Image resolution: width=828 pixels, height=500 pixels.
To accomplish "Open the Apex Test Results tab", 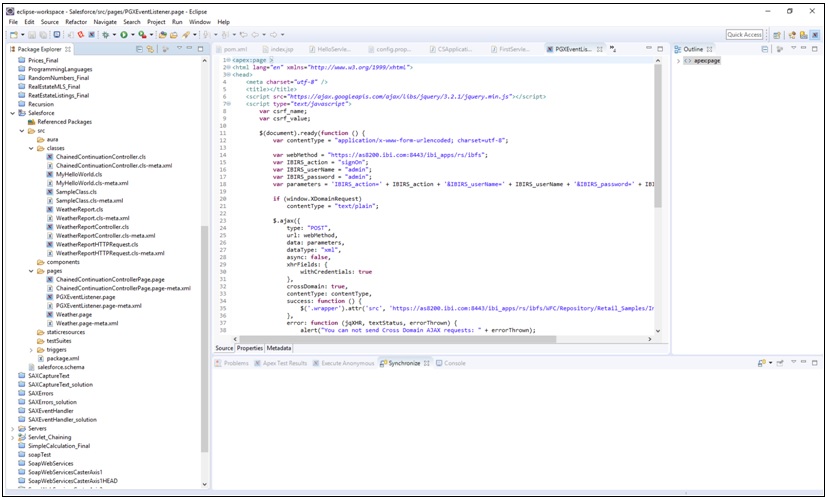I will click(x=281, y=363).
